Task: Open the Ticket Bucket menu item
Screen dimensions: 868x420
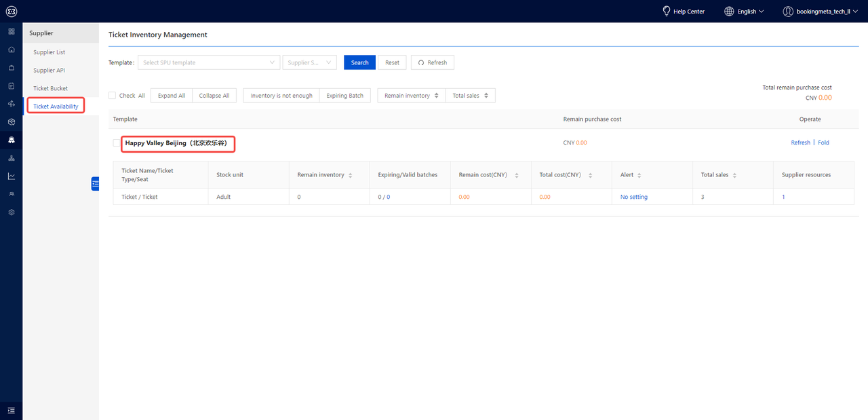Action: 51,88
